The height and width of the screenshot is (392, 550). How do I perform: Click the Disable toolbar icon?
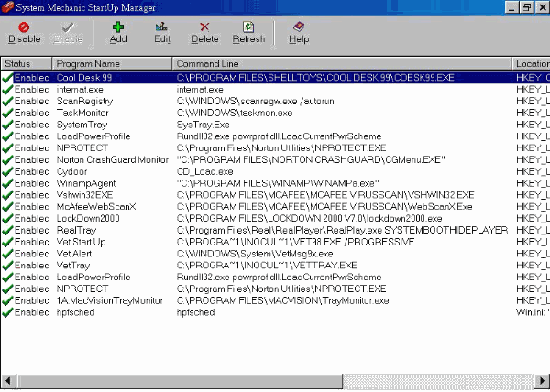[24, 27]
